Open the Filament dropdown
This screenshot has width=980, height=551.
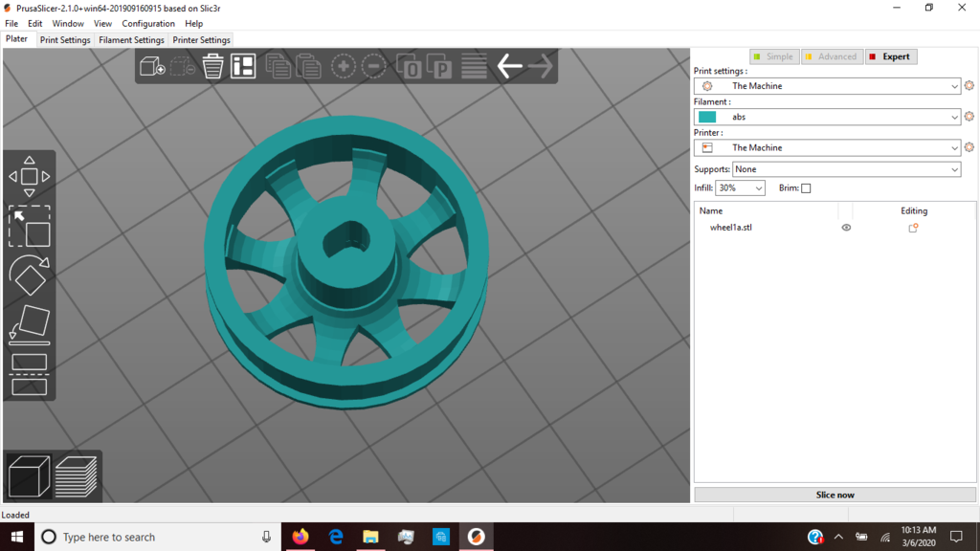[828, 116]
